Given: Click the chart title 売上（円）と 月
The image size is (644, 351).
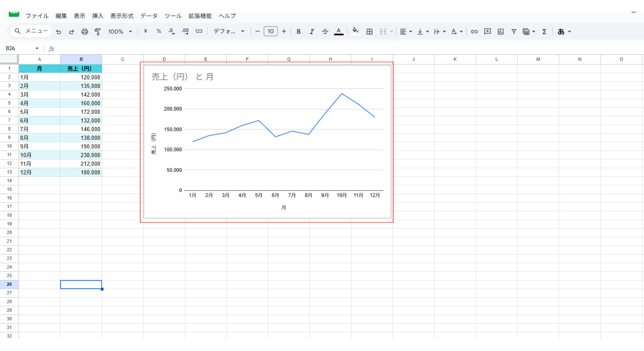Looking at the screenshot, I should point(182,77).
